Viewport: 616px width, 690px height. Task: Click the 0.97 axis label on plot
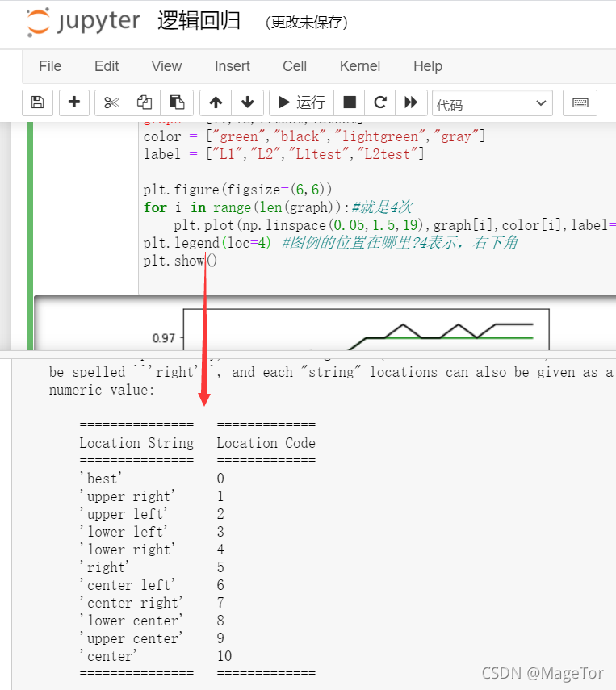point(164,338)
